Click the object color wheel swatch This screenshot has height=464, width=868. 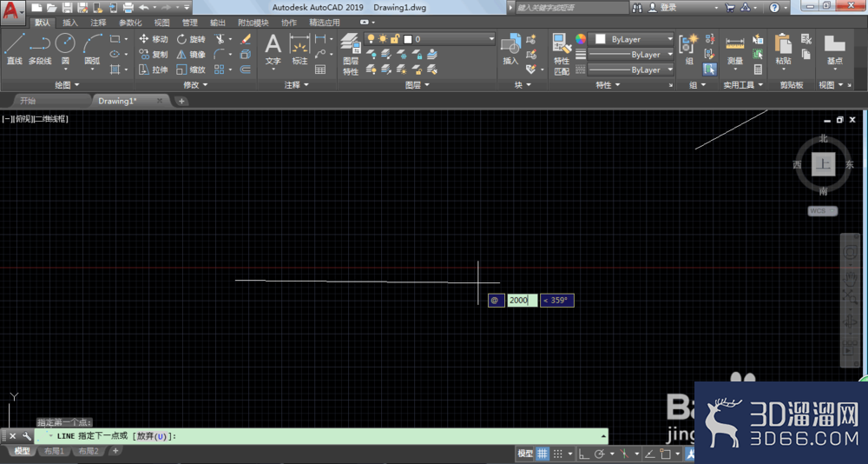click(580, 39)
